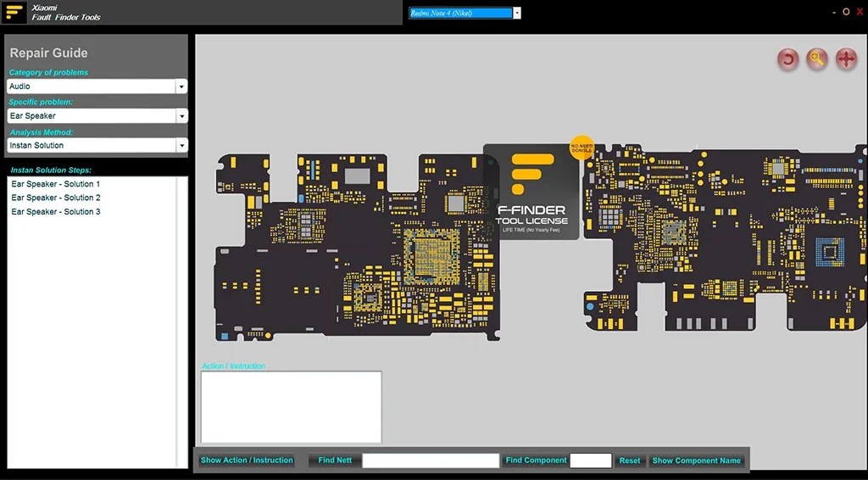Viewport: 868px width, 480px height.
Task: Select Ear Speaker - Solution 1
Action: pyautogui.click(x=55, y=184)
